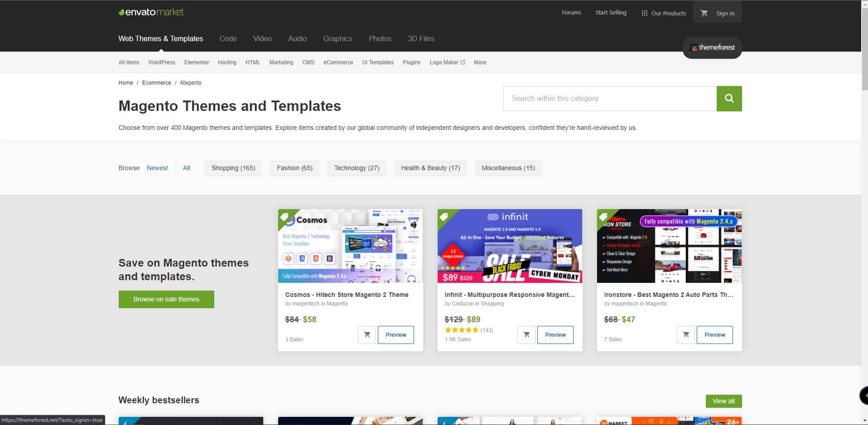Viewport: 868px width, 425px height.
Task: Click the black chat widget at right edge
Action: (x=863, y=396)
